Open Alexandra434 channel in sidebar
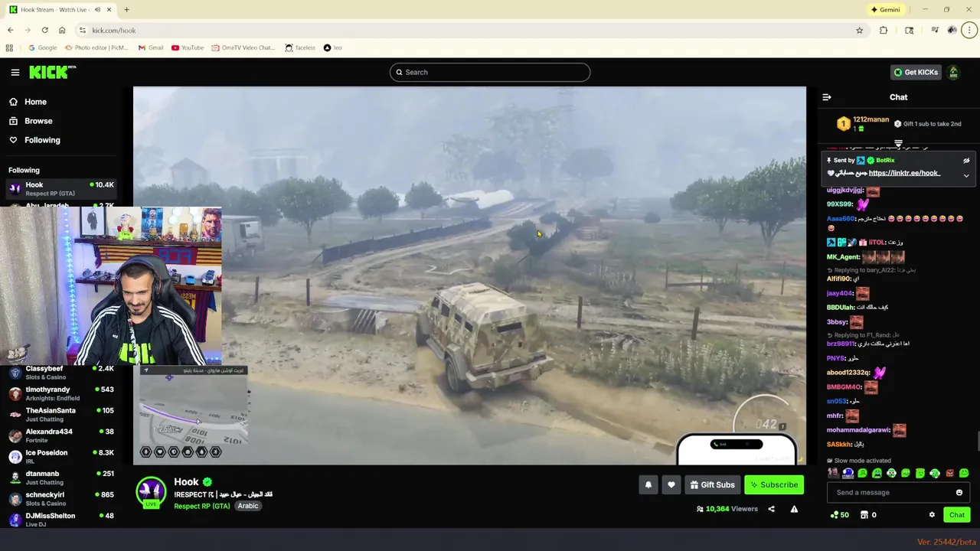 pyautogui.click(x=61, y=435)
